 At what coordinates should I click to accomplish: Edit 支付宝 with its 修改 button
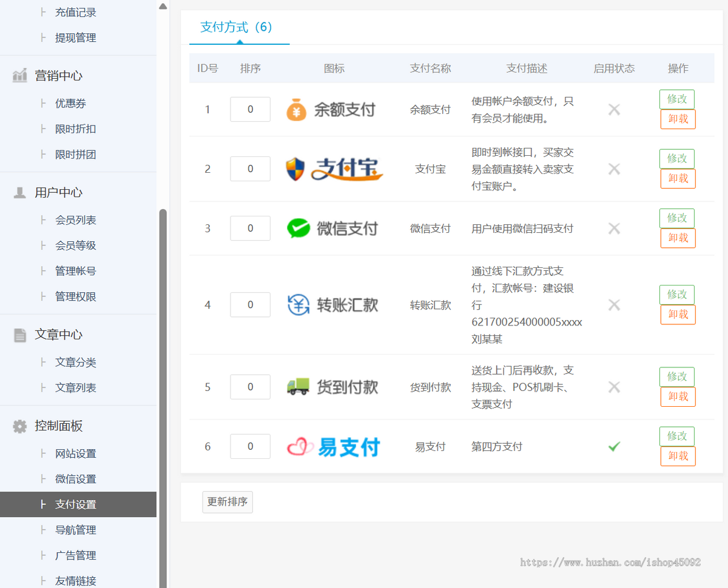click(677, 159)
